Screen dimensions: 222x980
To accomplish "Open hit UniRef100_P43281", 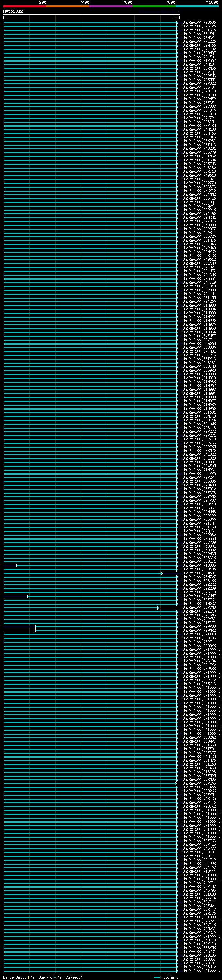I will pyautogui.click(x=199, y=148).
